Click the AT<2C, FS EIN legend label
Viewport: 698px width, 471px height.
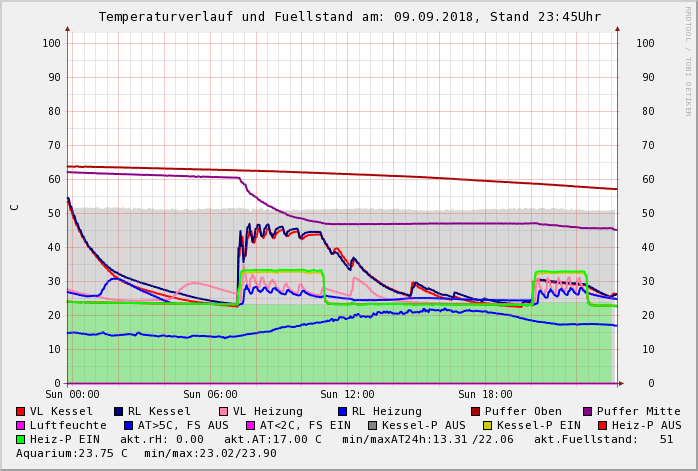(x=305, y=425)
